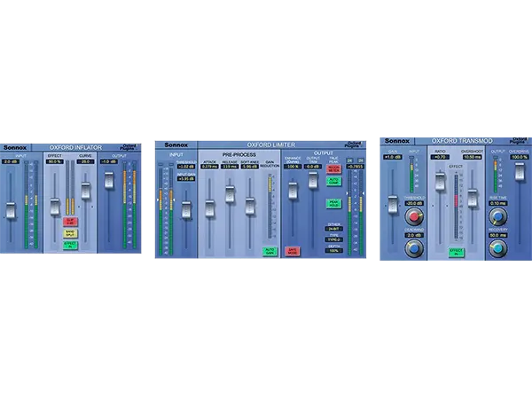Toggle Inflator Effect In green button
This screenshot has height=399, width=532.
70,245
